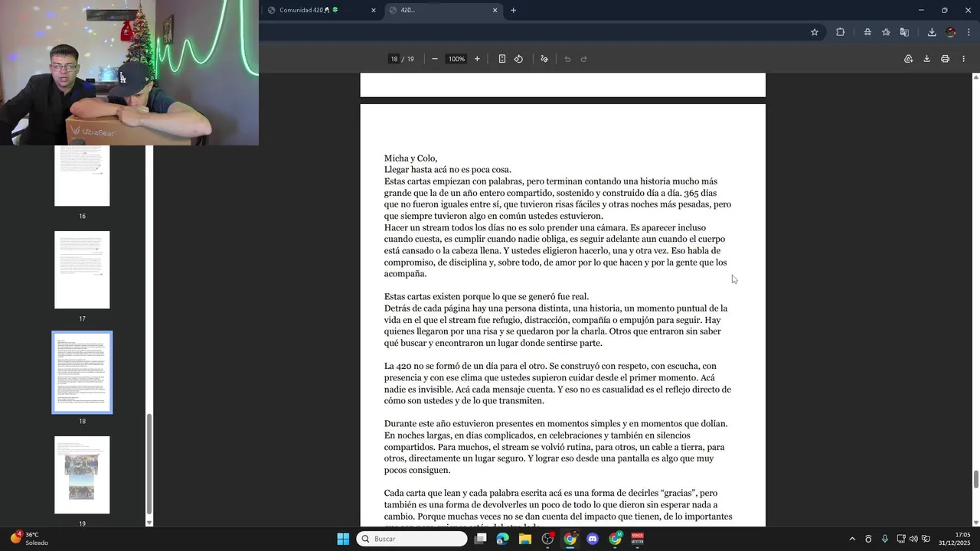Click the scroll up arrow of document

tap(975, 77)
